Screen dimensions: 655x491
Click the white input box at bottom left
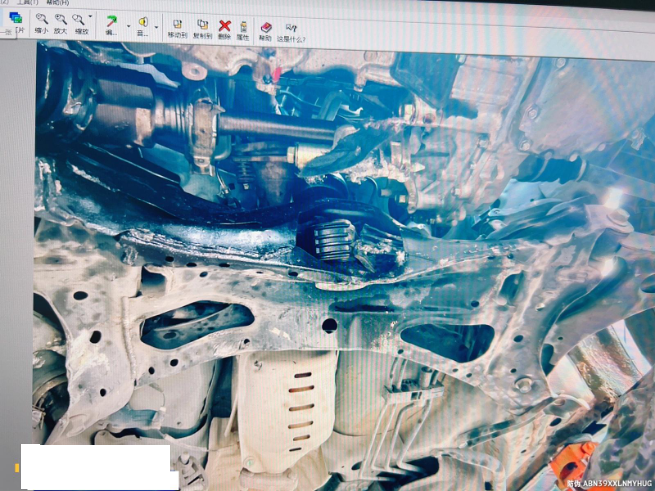95,466
